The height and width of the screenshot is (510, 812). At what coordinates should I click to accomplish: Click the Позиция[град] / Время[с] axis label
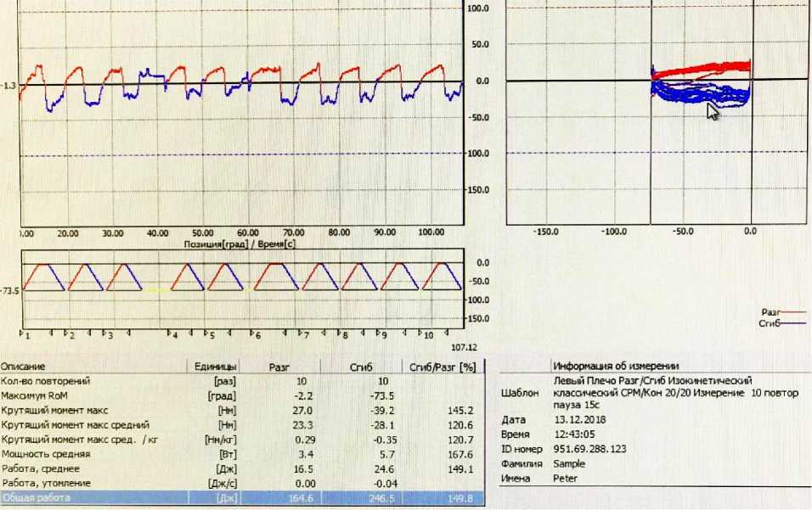240,244
